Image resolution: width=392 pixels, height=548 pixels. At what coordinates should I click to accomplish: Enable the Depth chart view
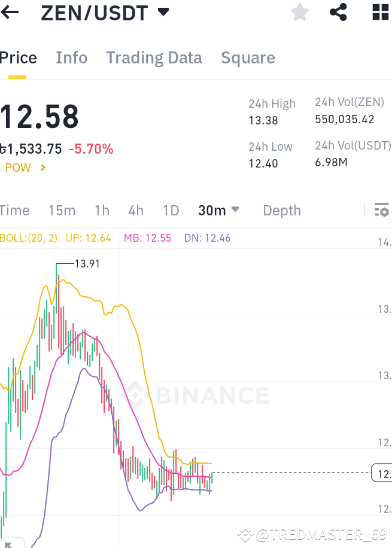(281, 210)
